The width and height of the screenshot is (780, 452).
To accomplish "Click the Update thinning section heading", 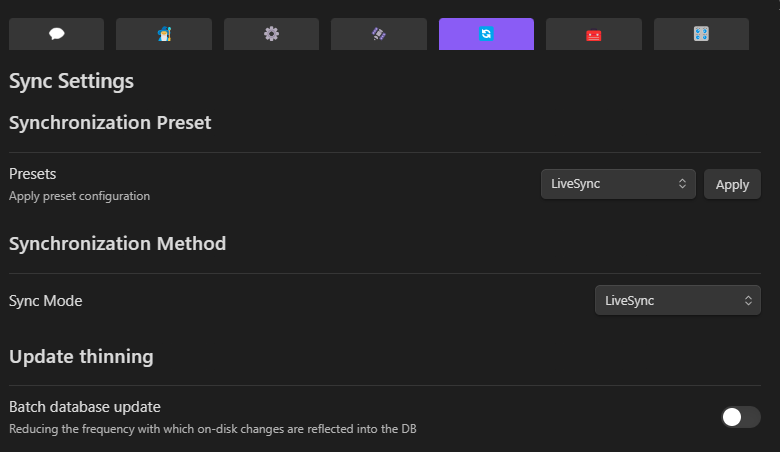I will click(x=81, y=356).
